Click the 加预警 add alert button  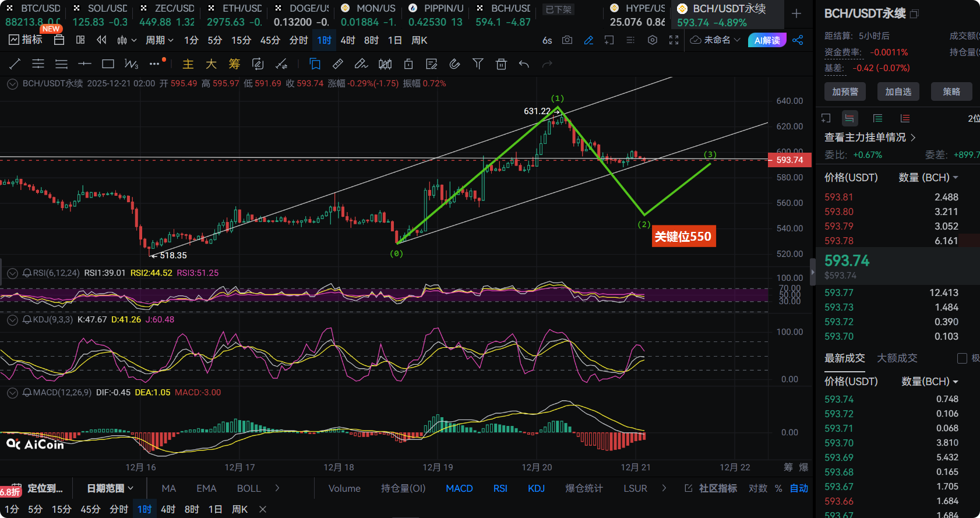pos(845,91)
